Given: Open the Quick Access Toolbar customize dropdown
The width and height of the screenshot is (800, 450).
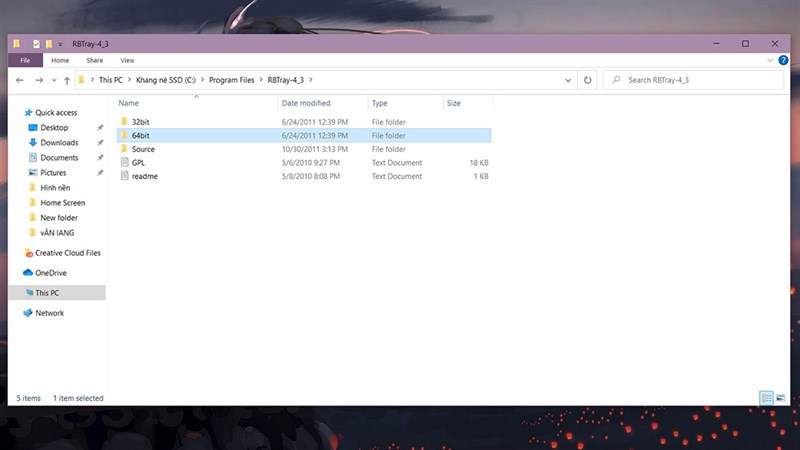Looking at the screenshot, I should pyautogui.click(x=62, y=44).
